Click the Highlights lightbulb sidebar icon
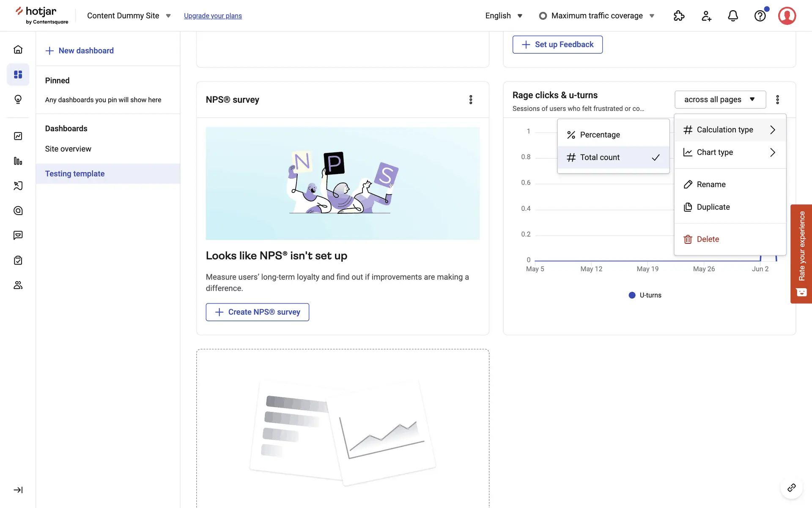The width and height of the screenshot is (812, 508). point(18,99)
